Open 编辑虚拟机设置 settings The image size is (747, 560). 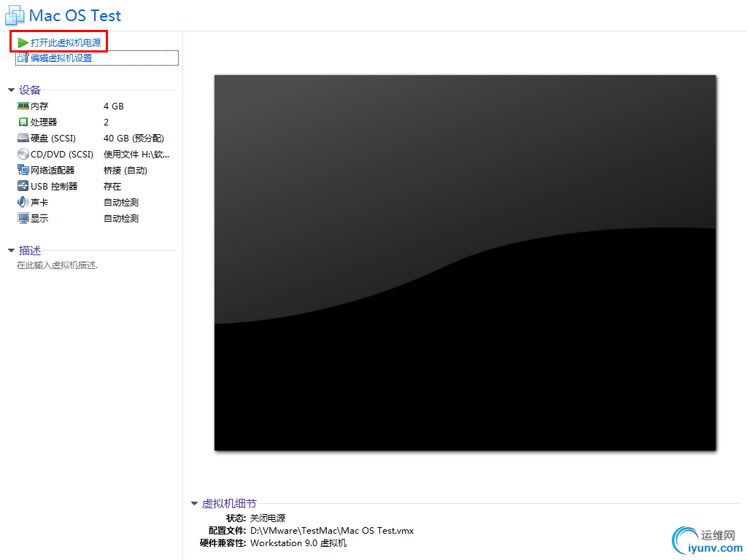tap(63, 58)
